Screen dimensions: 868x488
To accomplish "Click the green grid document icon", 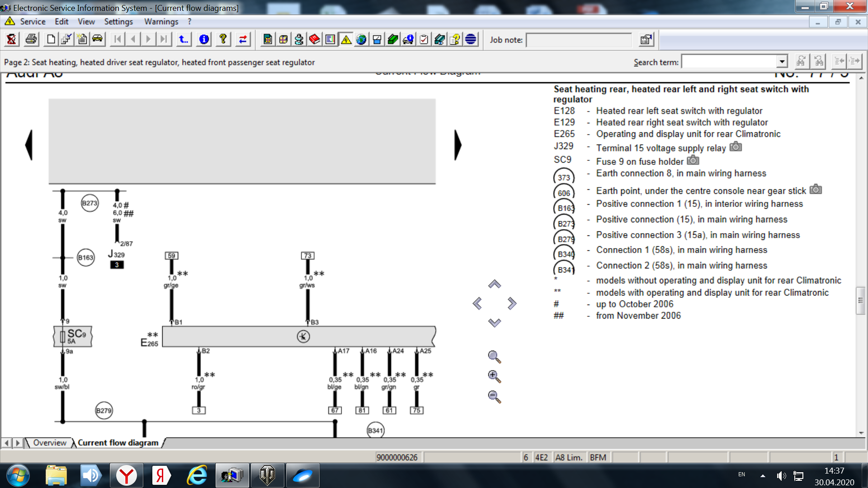I will click(x=268, y=40).
